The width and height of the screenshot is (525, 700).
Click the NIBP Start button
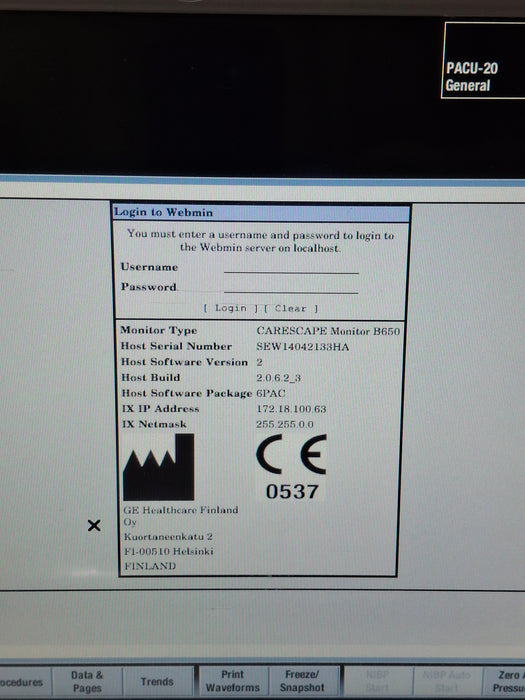[x=378, y=681]
